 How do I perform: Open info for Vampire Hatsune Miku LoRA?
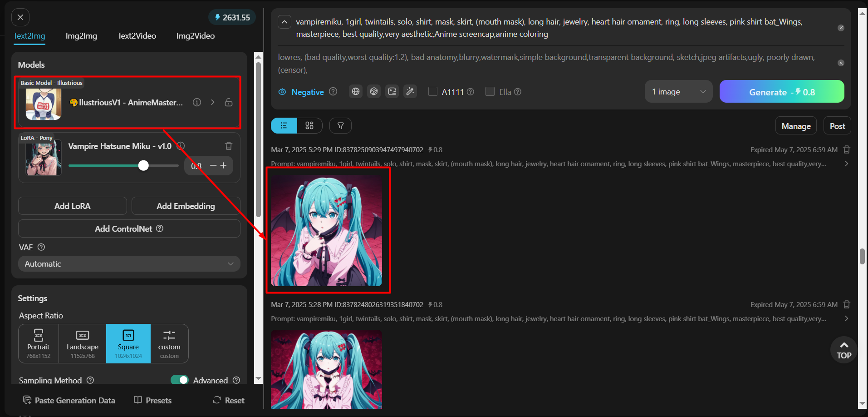(x=181, y=146)
